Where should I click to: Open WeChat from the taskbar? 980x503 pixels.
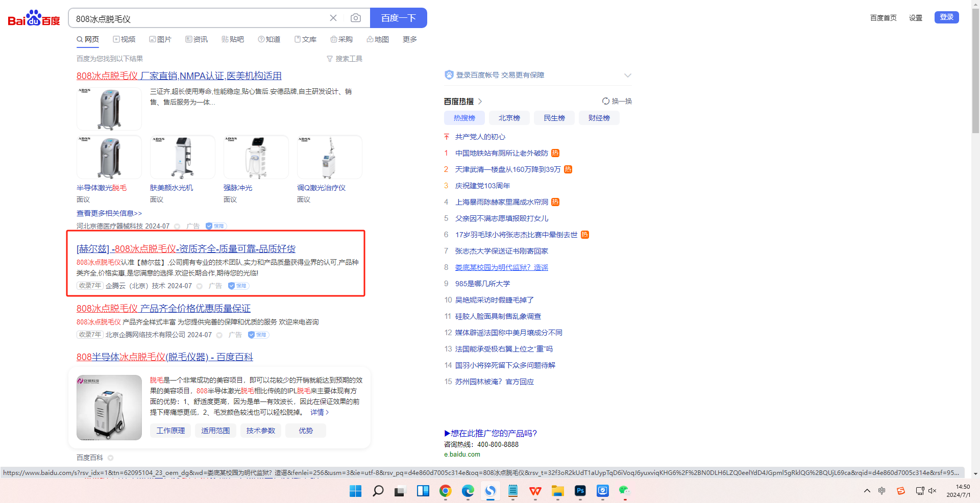coord(624,491)
